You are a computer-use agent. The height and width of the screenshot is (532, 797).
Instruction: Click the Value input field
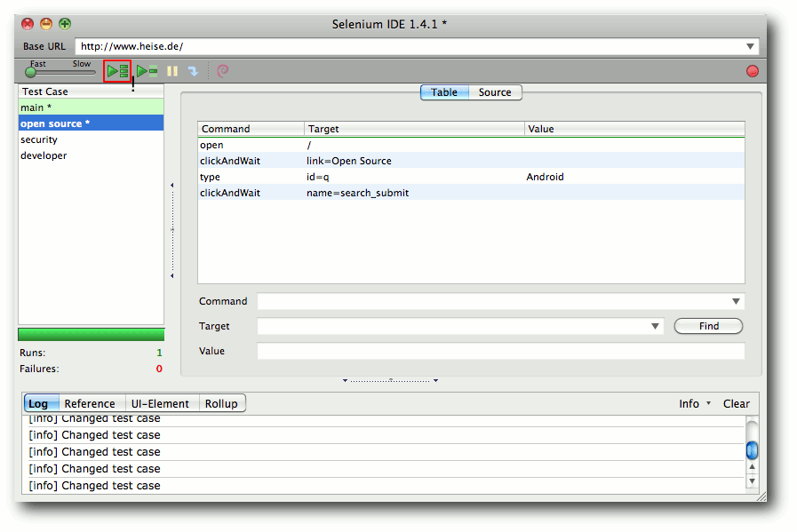(500, 351)
